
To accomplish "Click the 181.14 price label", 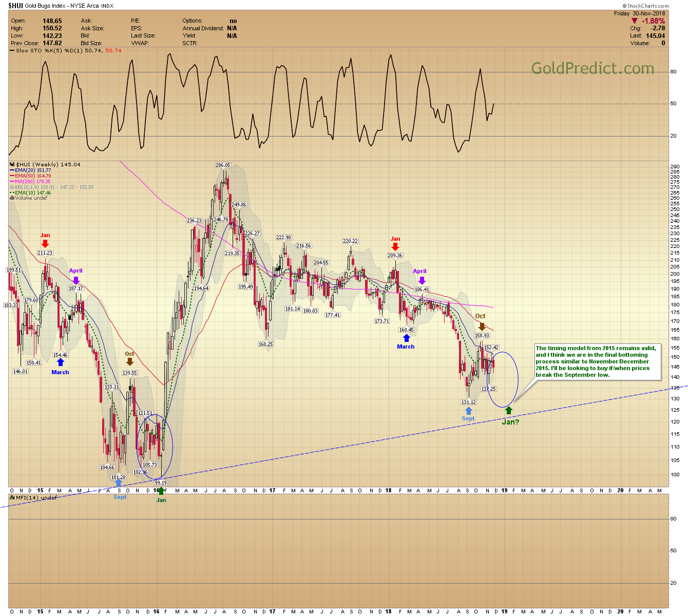I will [293, 309].
